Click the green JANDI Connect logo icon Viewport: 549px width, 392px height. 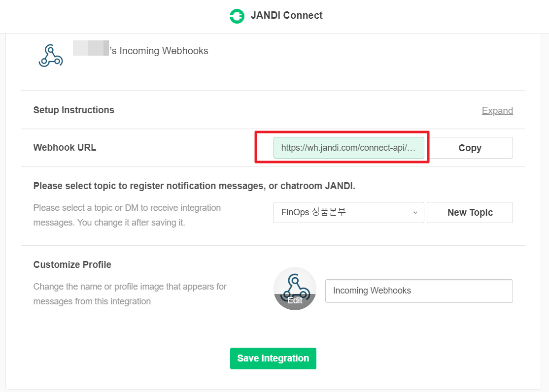tap(237, 16)
